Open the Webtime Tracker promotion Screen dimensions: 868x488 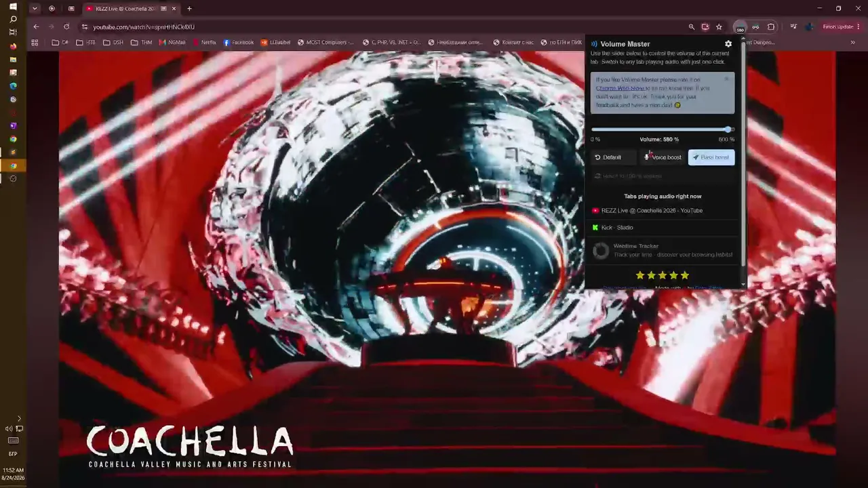(x=663, y=251)
